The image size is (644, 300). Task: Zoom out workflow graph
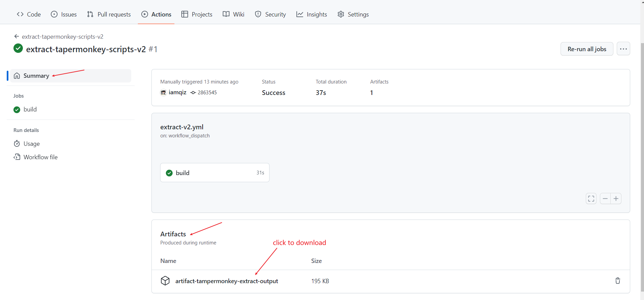pos(605,199)
